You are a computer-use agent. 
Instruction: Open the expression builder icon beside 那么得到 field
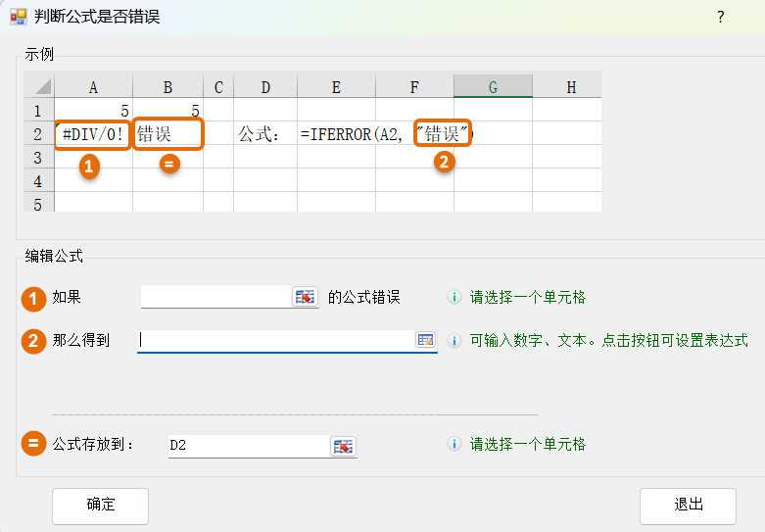click(x=425, y=340)
